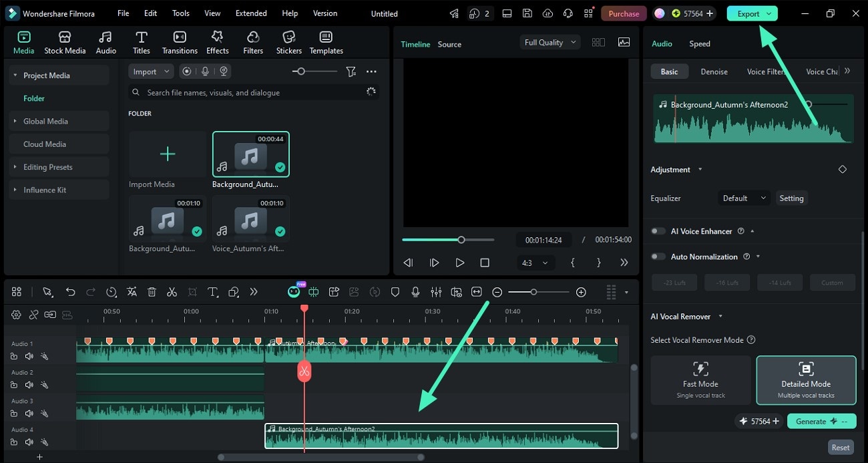Open the Extended menu
Screen dimensions: 868x463
251,13
